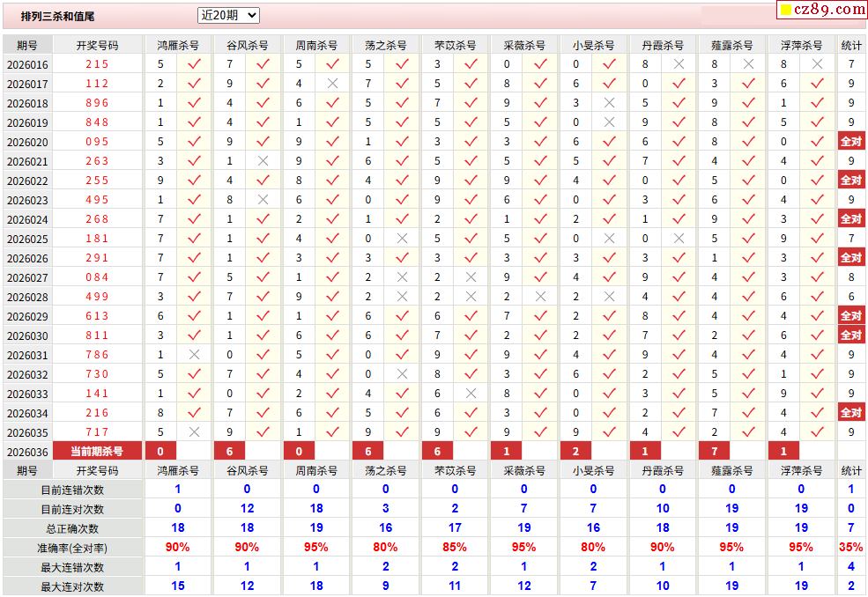Open the 近20期 period range dropdown

pos(228,15)
